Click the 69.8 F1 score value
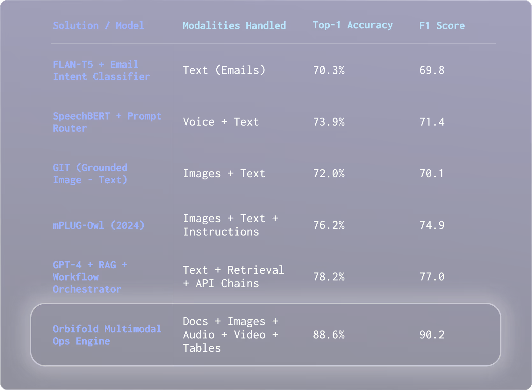This screenshot has height=392, width=532. pyautogui.click(x=432, y=70)
